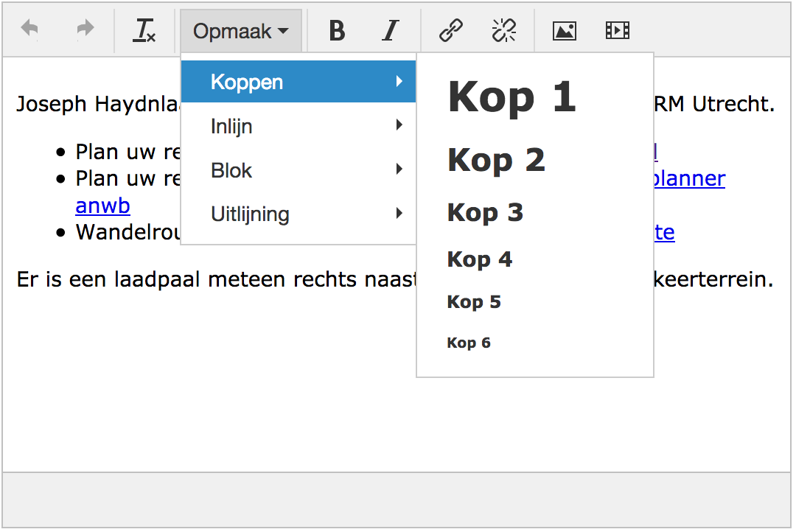This screenshot has width=796, height=532.
Task: Remove link with the broken chain icon
Action: [x=504, y=30]
